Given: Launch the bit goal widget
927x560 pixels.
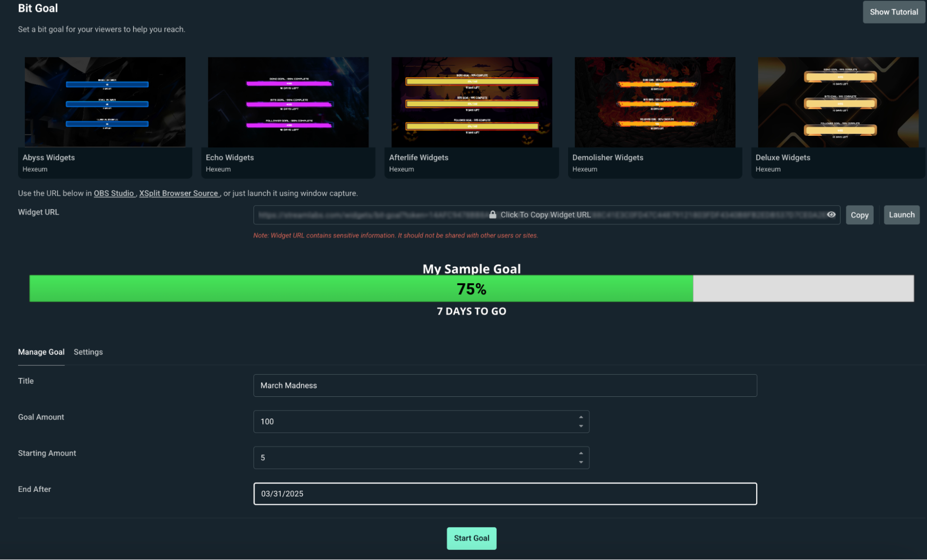Looking at the screenshot, I should point(901,215).
